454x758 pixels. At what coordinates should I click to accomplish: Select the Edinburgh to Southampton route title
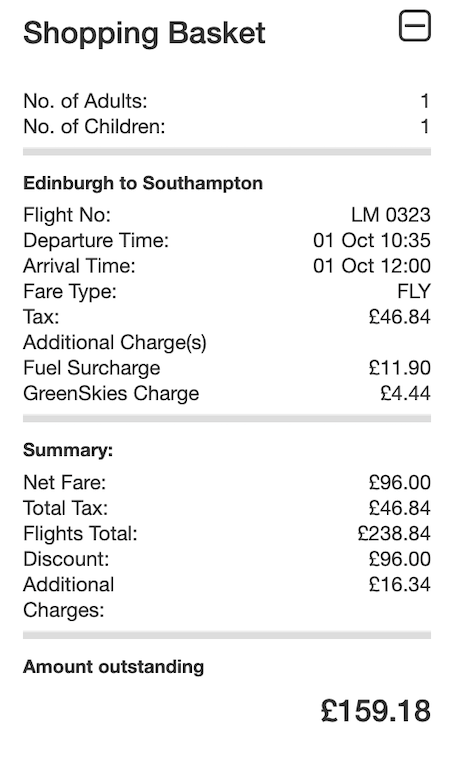click(x=143, y=183)
